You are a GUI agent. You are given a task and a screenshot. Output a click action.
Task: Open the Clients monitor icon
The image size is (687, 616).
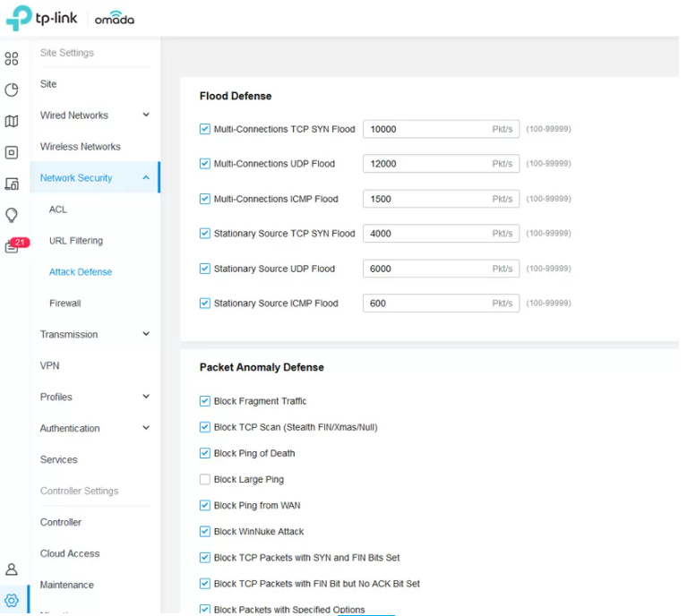(x=12, y=184)
